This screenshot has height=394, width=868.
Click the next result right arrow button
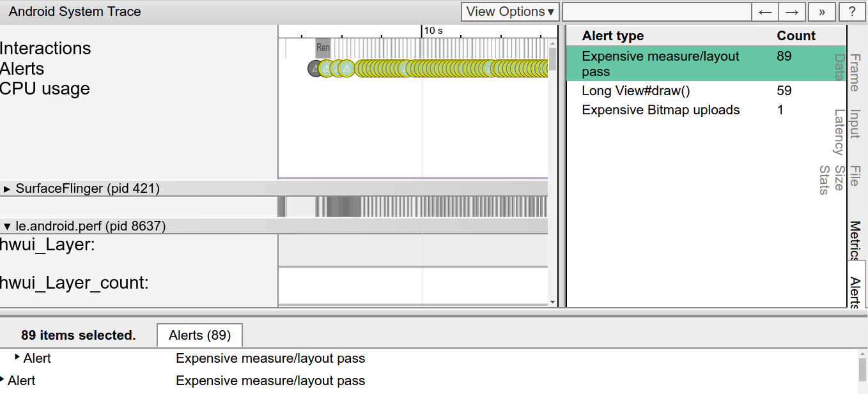792,11
